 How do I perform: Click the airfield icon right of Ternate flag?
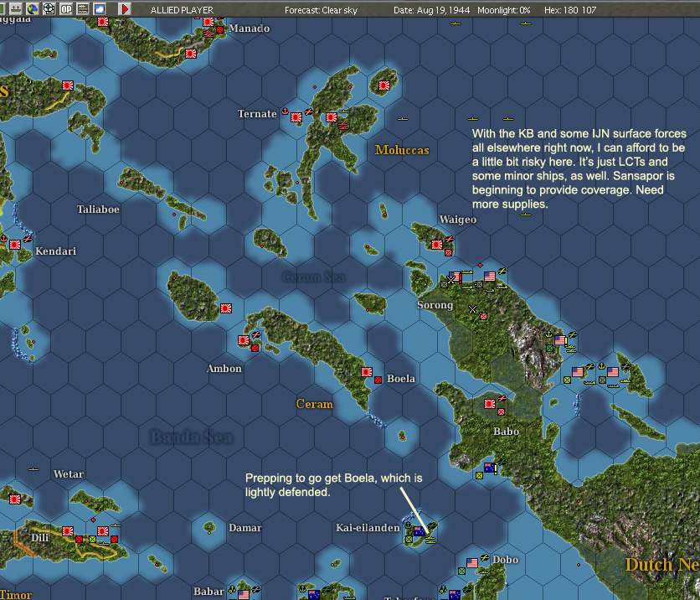(308, 111)
